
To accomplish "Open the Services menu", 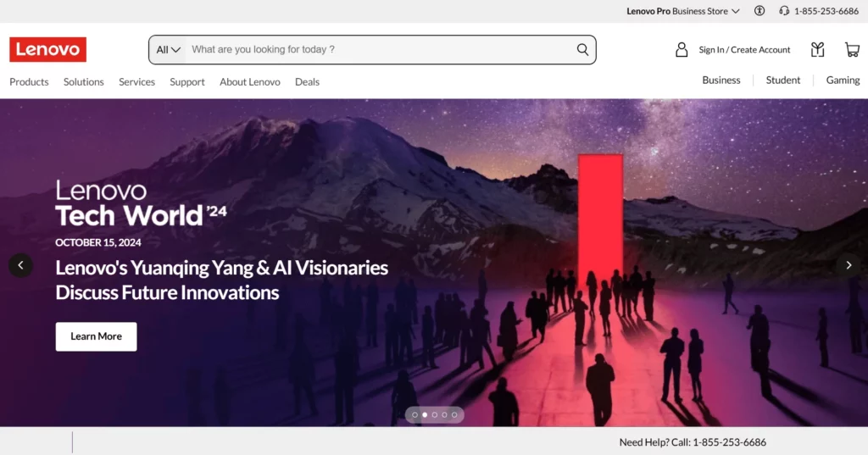I will (136, 82).
